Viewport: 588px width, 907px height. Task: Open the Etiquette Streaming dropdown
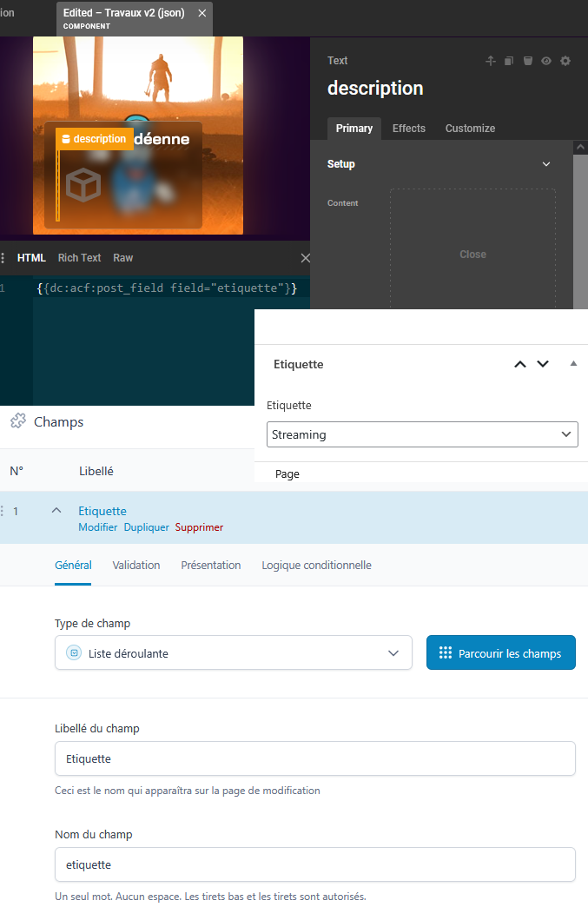(x=422, y=434)
